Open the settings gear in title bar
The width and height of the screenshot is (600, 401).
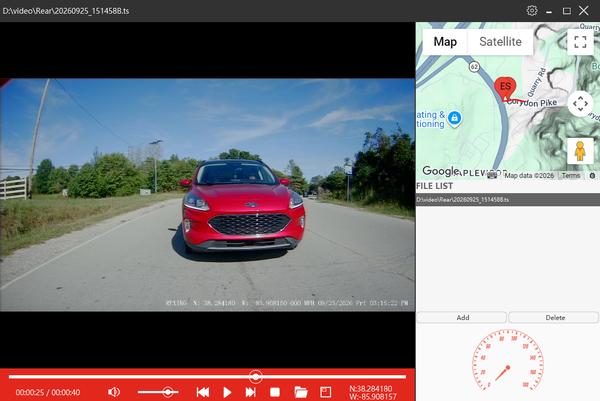532,10
